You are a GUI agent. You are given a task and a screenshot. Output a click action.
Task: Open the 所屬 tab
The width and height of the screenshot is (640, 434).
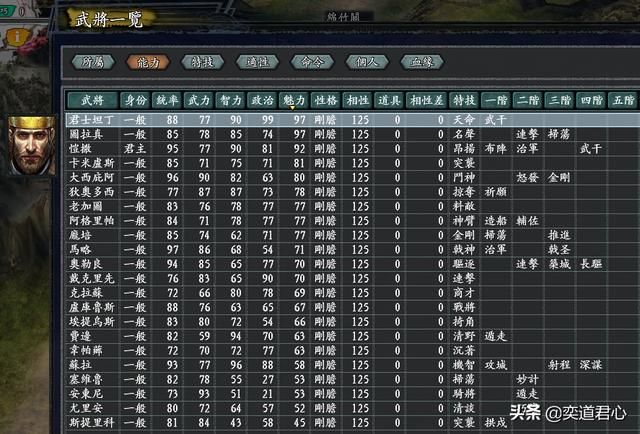(x=93, y=62)
